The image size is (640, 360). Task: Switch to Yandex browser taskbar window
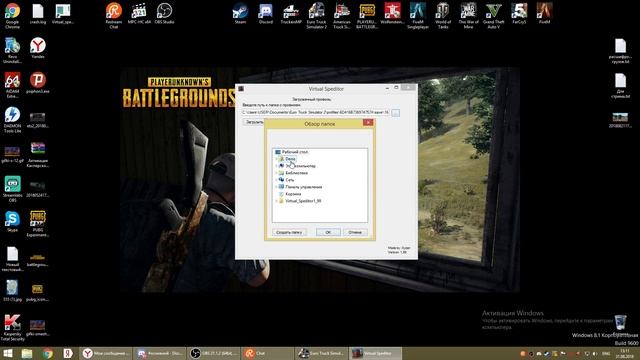pyautogui.click(x=106, y=353)
